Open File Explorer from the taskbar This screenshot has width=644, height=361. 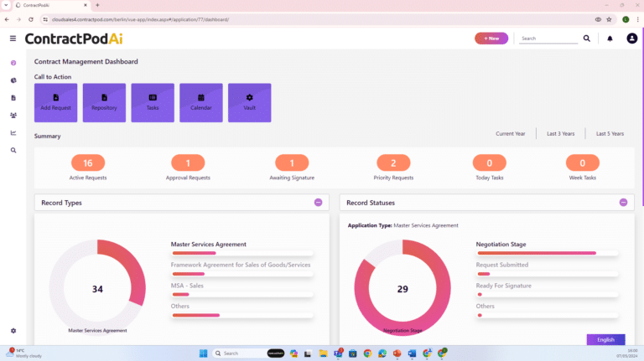point(323,353)
